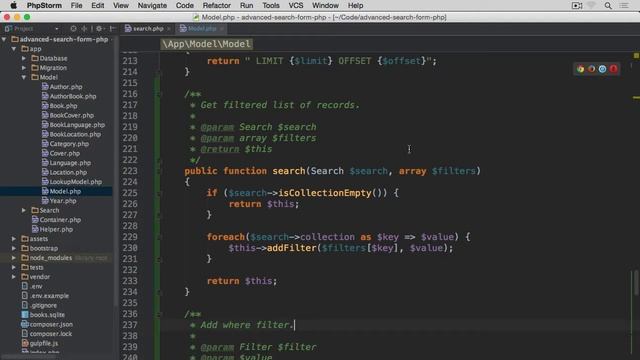Collapse the advanced-search-form-php root folder
640x360 pixels.
click(x=4, y=40)
